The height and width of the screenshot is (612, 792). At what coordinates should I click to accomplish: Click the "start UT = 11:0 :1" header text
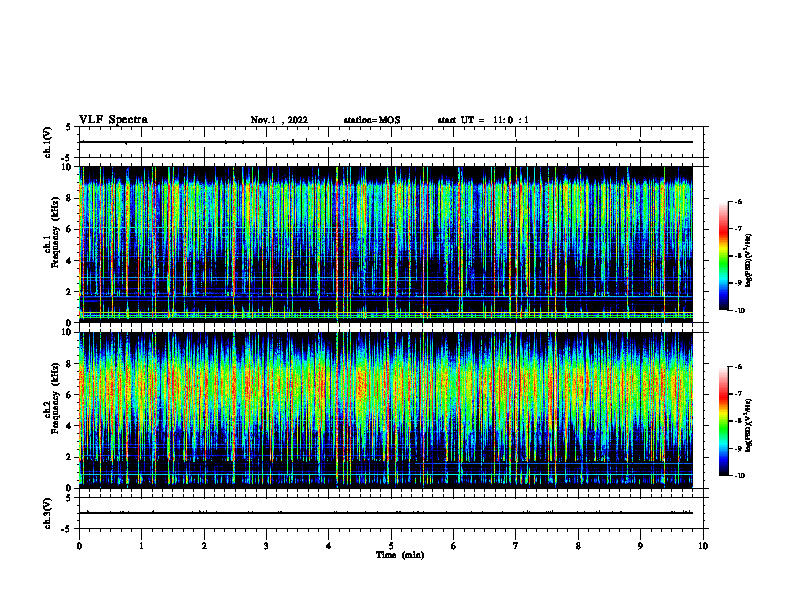click(483, 120)
